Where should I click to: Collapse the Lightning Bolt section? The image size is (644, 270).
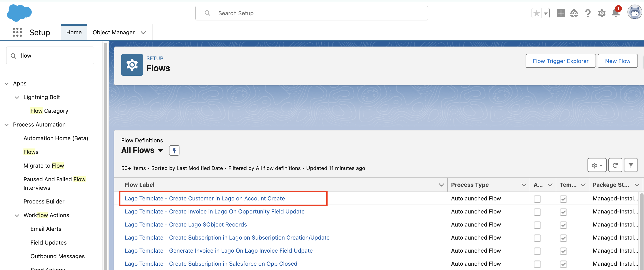pyautogui.click(x=17, y=97)
